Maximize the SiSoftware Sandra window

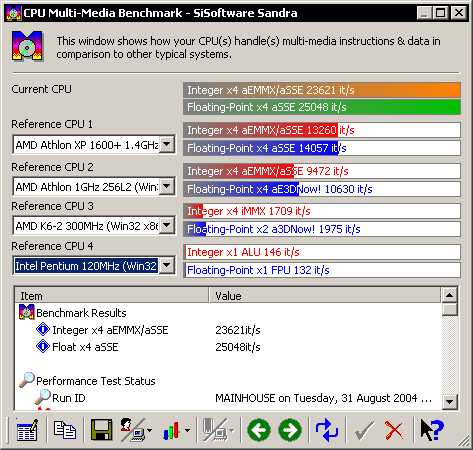[440, 13]
